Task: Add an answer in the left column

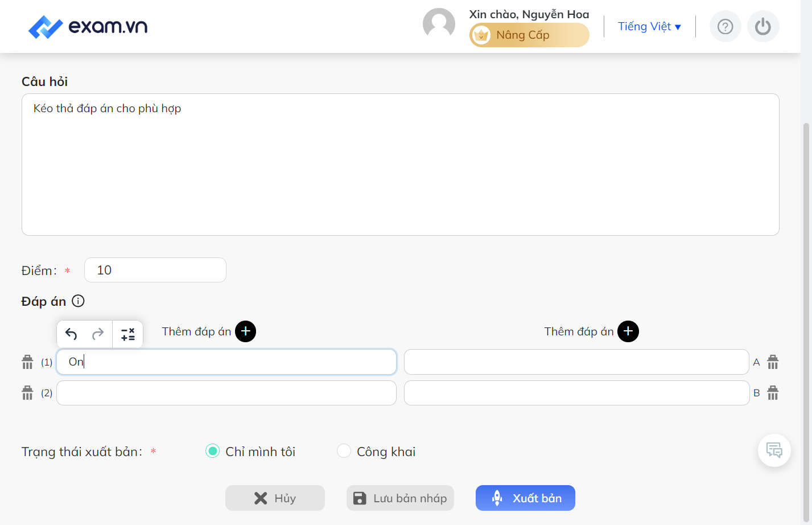Action: point(246,331)
